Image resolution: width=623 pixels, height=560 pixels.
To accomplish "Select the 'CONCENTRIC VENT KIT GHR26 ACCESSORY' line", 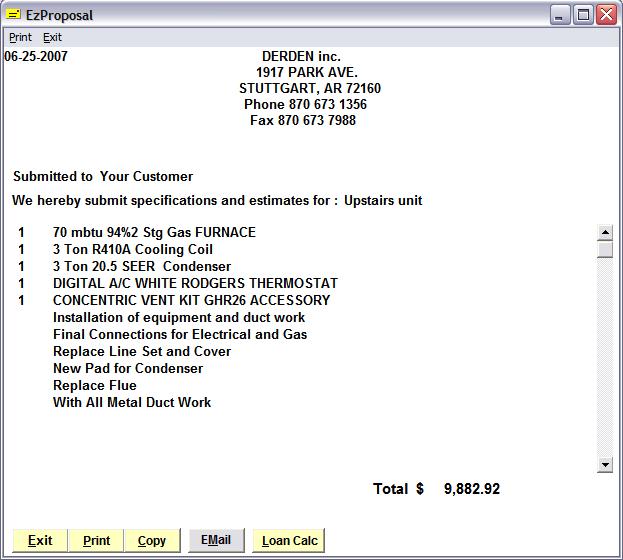I will coord(192,300).
